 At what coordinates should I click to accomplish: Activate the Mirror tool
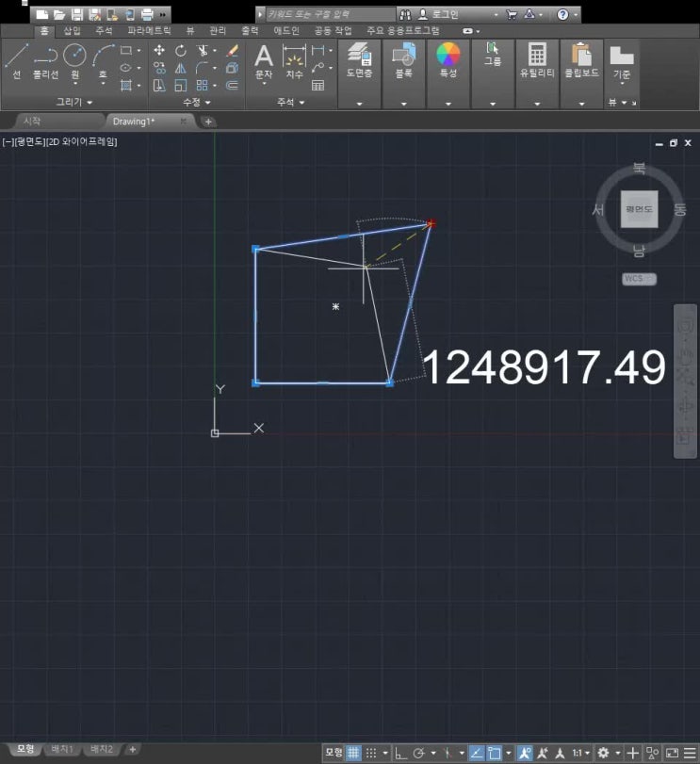[180, 68]
